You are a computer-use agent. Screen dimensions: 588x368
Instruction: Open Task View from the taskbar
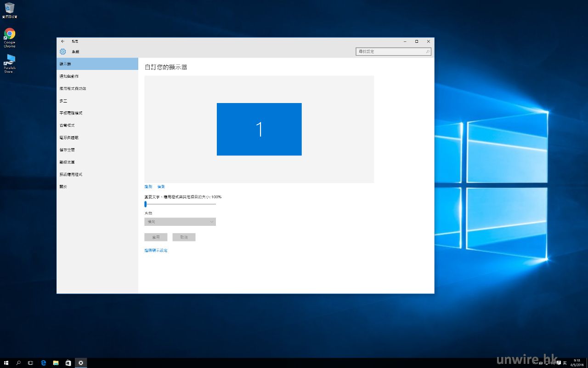click(x=31, y=363)
